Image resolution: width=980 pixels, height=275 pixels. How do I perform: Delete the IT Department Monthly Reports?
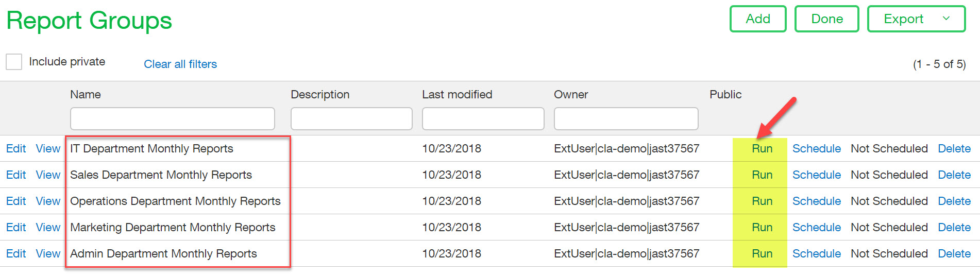pos(954,149)
